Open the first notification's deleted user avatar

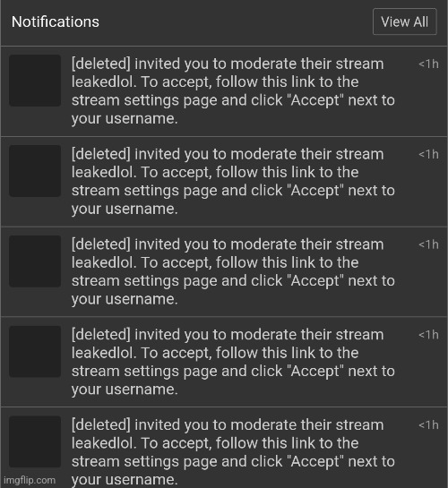coord(35,81)
